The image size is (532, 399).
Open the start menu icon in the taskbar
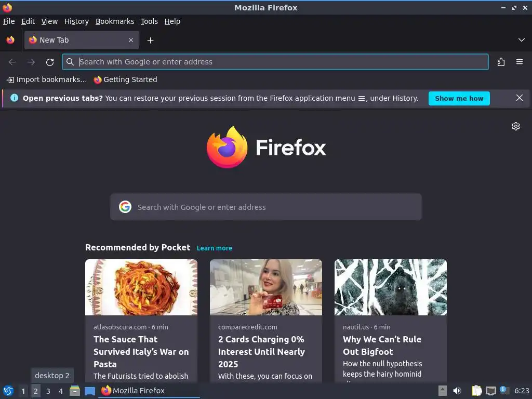click(8, 391)
